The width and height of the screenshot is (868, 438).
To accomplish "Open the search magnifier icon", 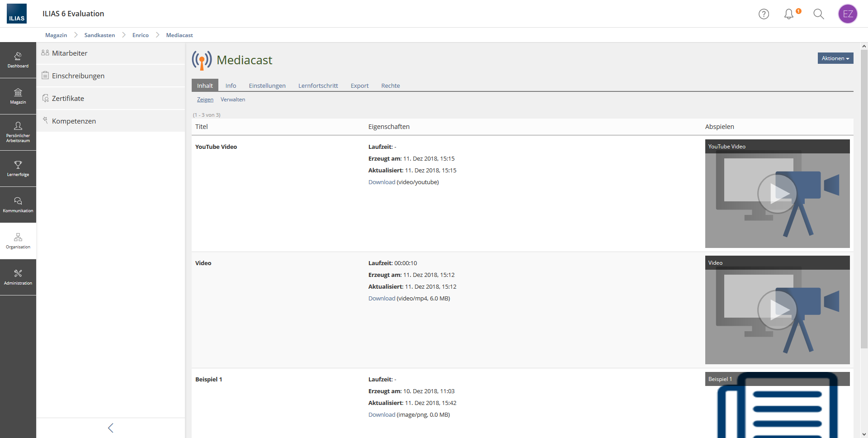I will pos(818,14).
